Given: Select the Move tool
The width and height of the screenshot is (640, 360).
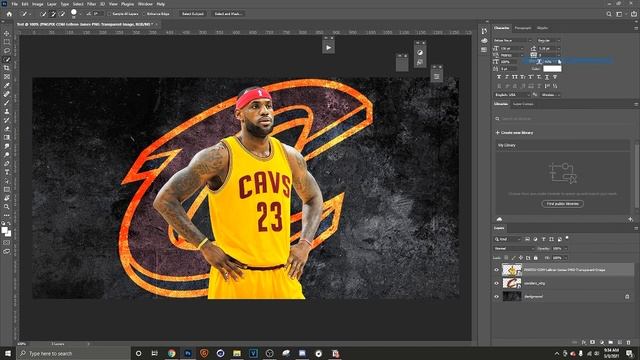Looking at the screenshot, I should pos(7,33).
